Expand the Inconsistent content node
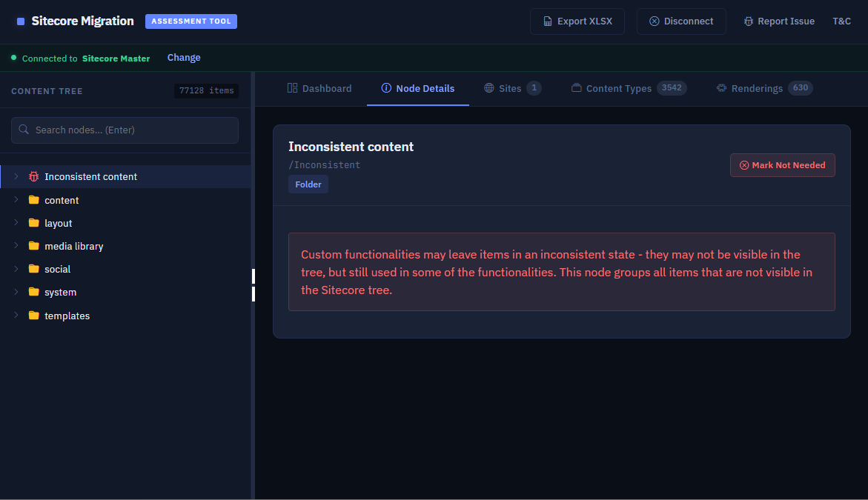 pyautogui.click(x=16, y=176)
